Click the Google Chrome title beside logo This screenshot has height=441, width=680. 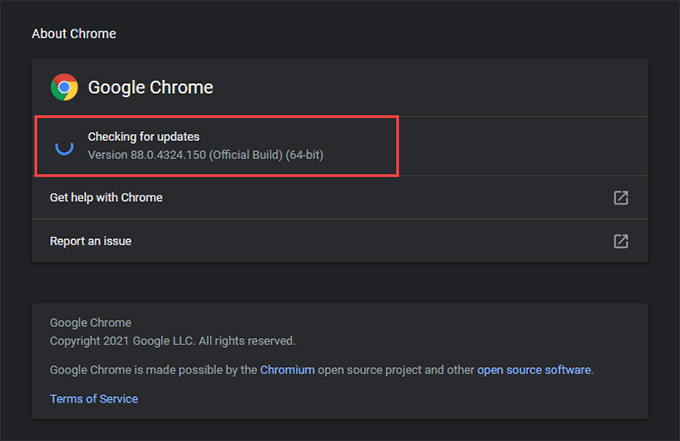click(x=150, y=87)
